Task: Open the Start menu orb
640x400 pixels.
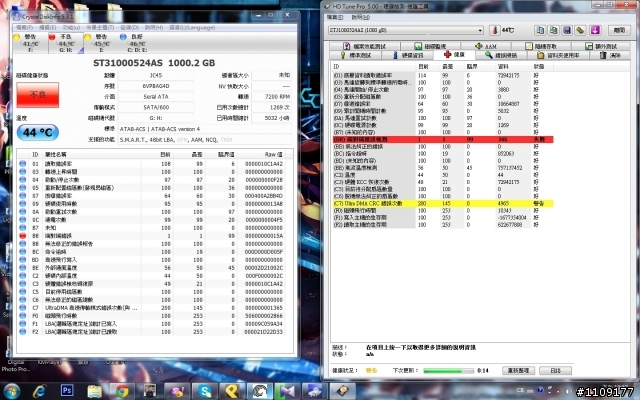Action: tap(11, 391)
